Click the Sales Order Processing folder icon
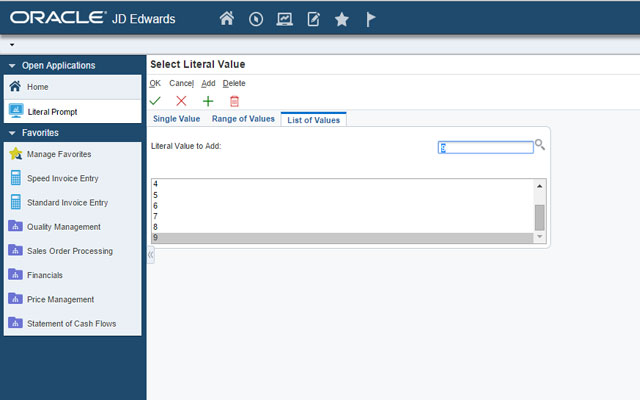 [15, 250]
